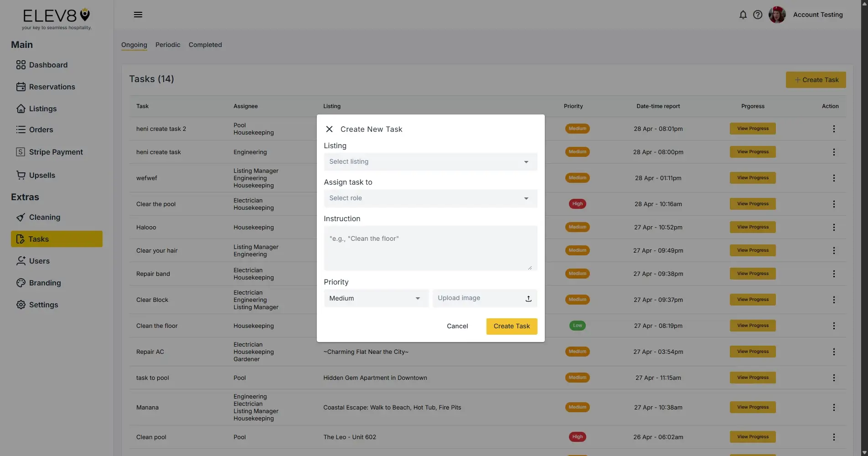Open the Priority dropdown showing Medium
868x456 pixels.
(375, 298)
